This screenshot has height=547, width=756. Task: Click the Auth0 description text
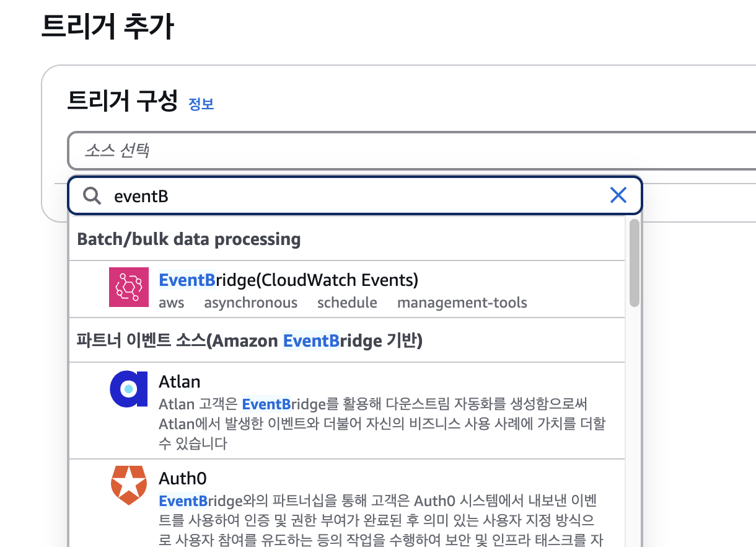[x=380, y=520]
